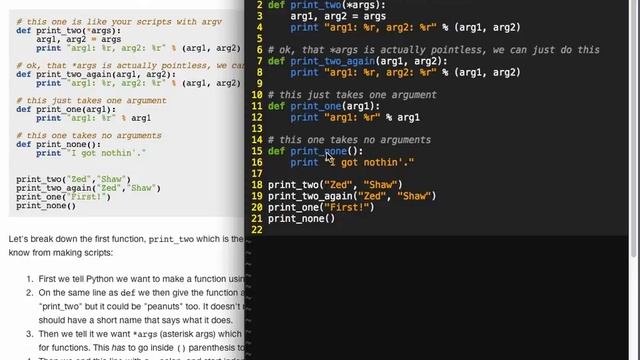Viewport: 640px width, 360px height.
Task: Click print_one("First!") call on editor line 20
Action: (x=321, y=207)
